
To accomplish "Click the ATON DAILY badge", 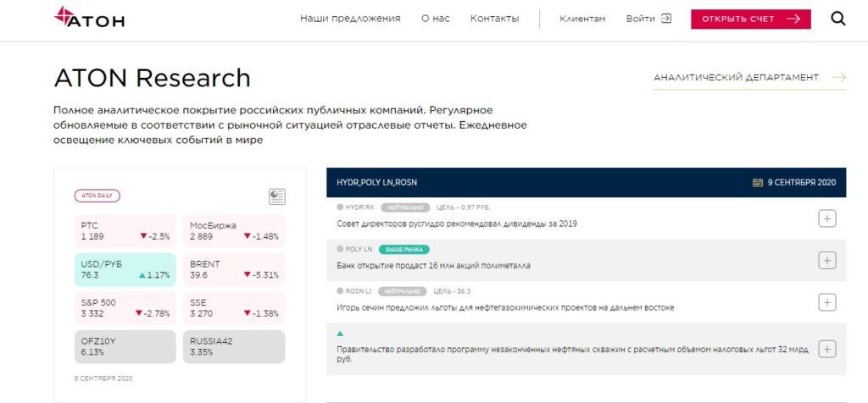I will tap(97, 196).
